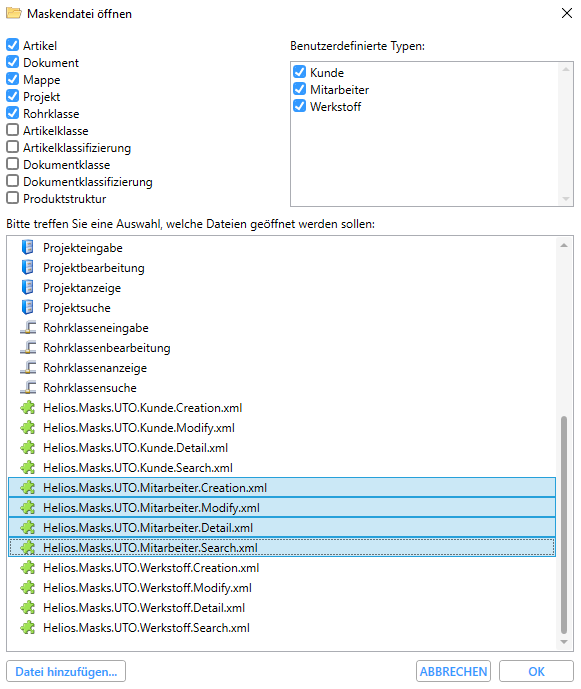
Task: Uncheck the Kunde user-defined type
Action: pos(300,72)
